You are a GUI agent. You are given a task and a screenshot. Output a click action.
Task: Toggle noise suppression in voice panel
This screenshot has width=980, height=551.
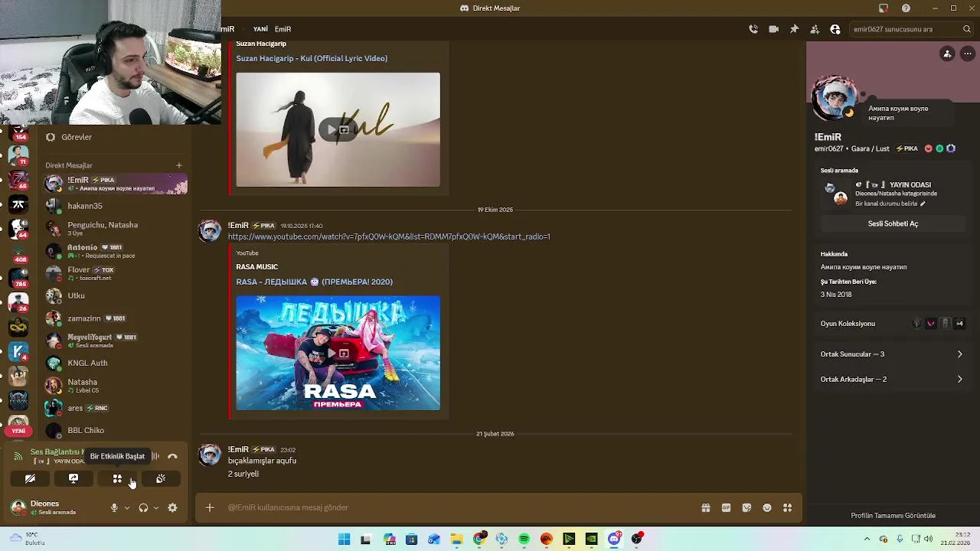tap(155, 456)
